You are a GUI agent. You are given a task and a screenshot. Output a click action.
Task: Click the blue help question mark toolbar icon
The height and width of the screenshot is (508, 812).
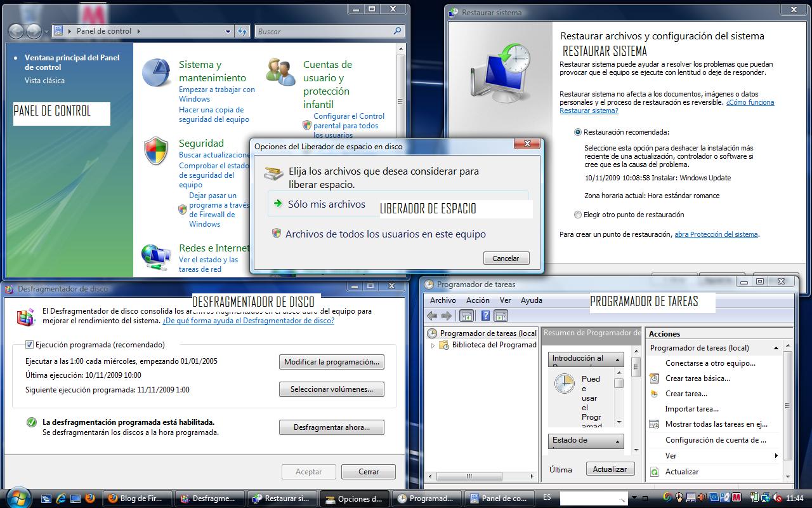click(x=485, y=316)
